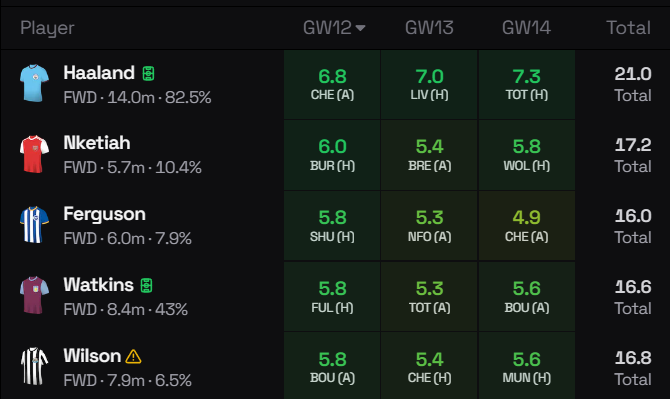This screenshot has width=670, height=399.
Task: Select Ferguson's 4.9 CHE (A) cell
Action: pyautogui.click(x=526, y=226)
